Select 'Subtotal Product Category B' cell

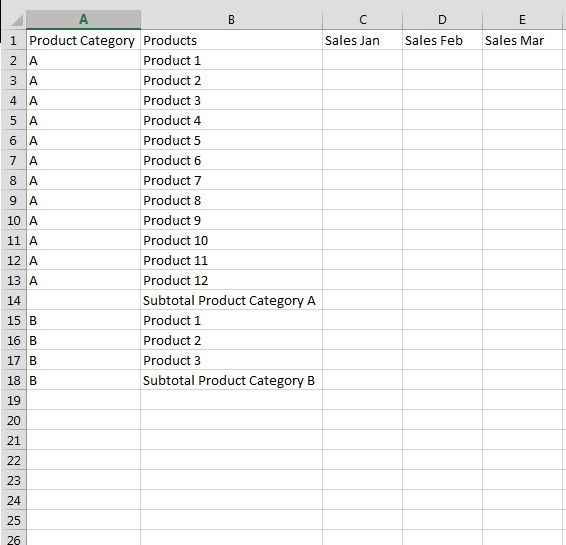pyautogui.click(x=231, y=380)
